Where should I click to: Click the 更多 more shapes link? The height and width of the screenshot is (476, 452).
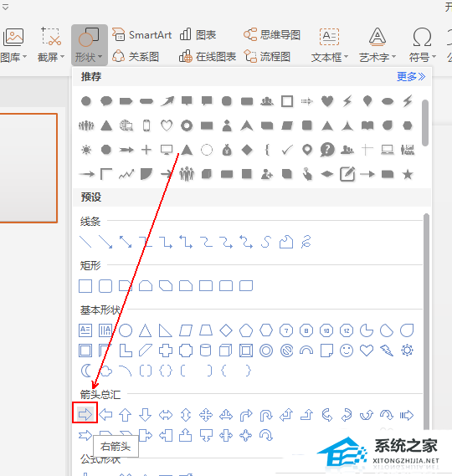[x=411, y=76]
